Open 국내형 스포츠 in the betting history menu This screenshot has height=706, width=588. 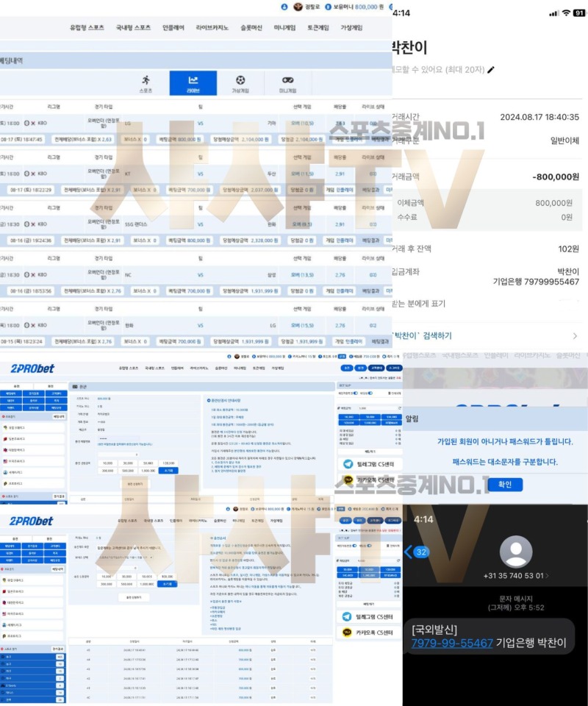[133, 27]
